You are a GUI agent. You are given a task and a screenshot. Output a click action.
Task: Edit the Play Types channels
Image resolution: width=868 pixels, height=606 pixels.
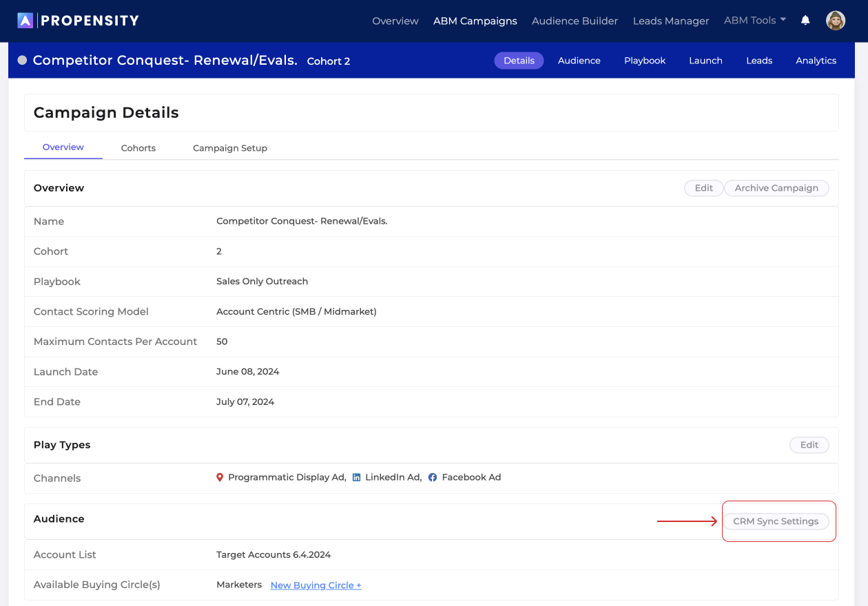tap(809, 445)
